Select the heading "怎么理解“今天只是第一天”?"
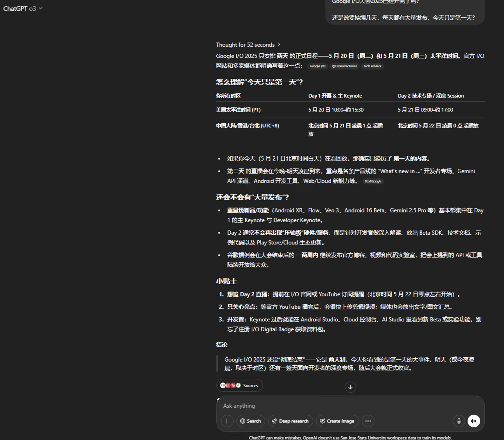This screenshot has width=504, height=440. coord(259,82)
